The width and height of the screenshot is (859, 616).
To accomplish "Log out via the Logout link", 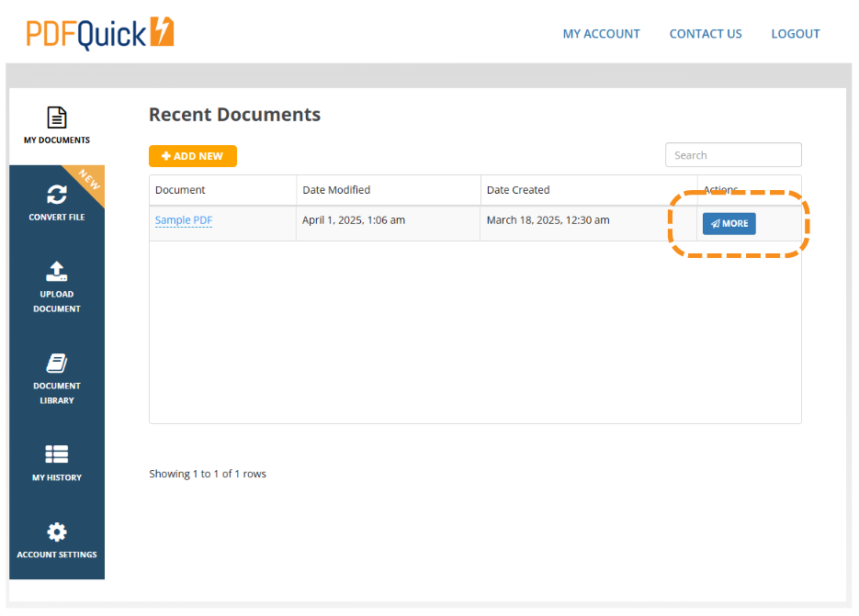I will pos(796,34).
